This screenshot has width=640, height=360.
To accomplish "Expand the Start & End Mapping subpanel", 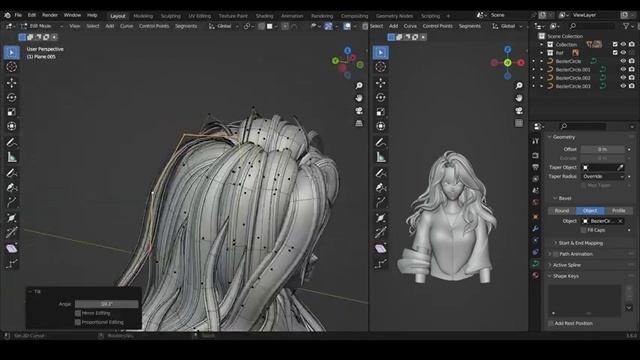I will [x=580, y=243].
